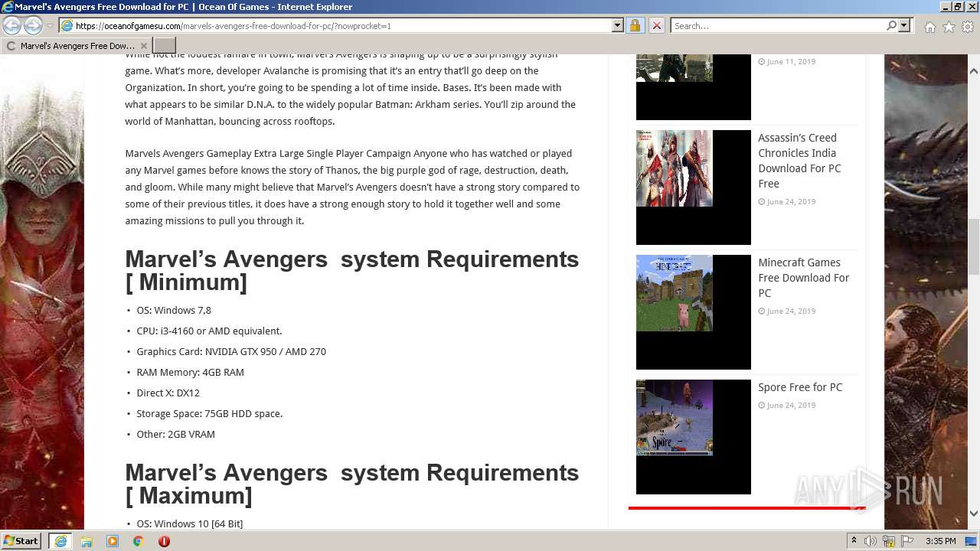Open the File Explorer taskbar folder icon
Image resolution: width=980 pixels, height=551 pixels.
coord(87,541)
